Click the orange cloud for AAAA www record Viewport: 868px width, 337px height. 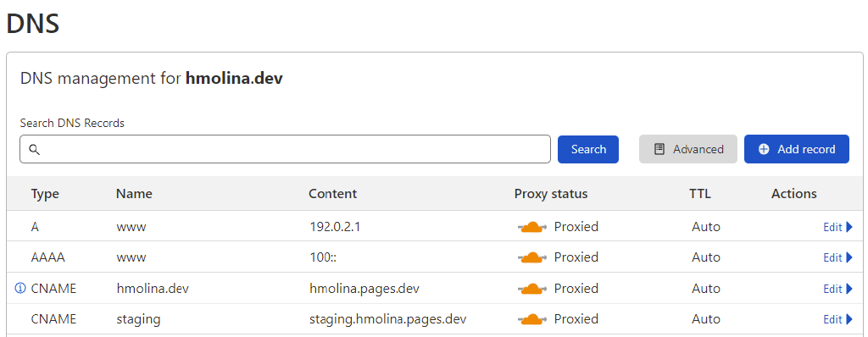[x=532, y=258]
